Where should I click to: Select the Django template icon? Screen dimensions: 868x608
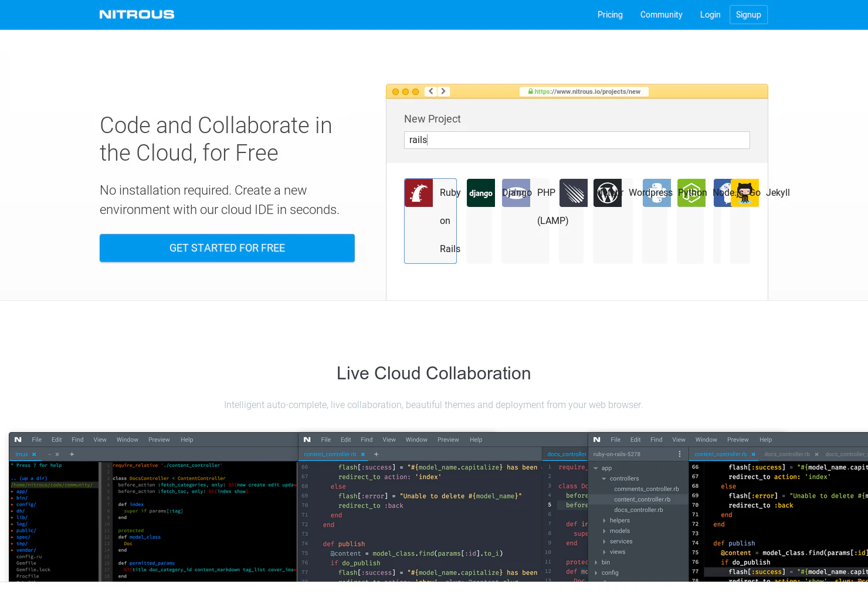click(481, 193)
